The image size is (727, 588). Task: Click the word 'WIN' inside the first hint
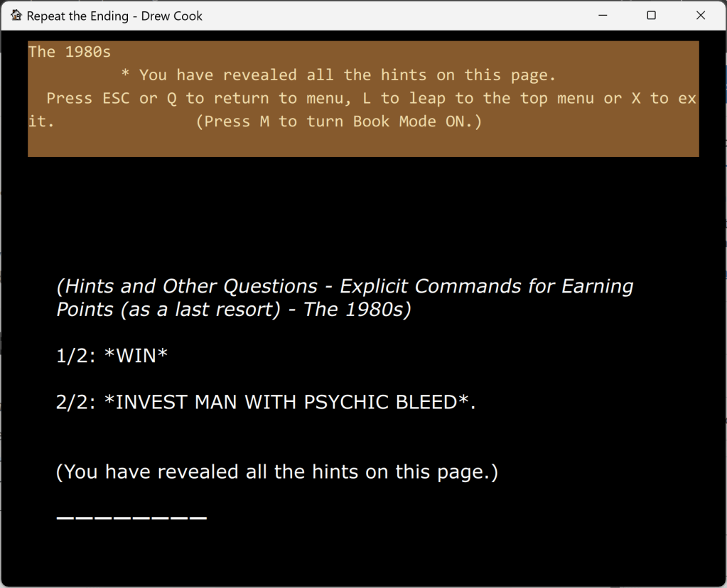(135, 355)
